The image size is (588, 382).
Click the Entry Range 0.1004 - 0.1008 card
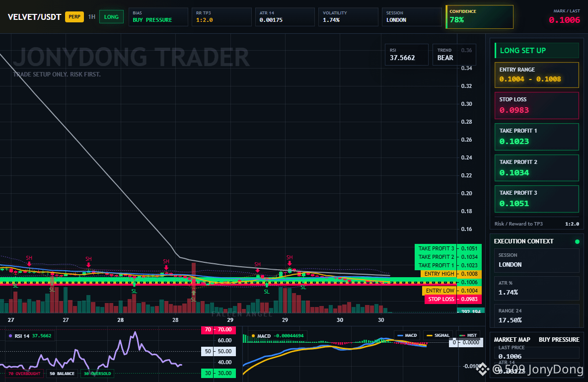click(x=537, y=75)
